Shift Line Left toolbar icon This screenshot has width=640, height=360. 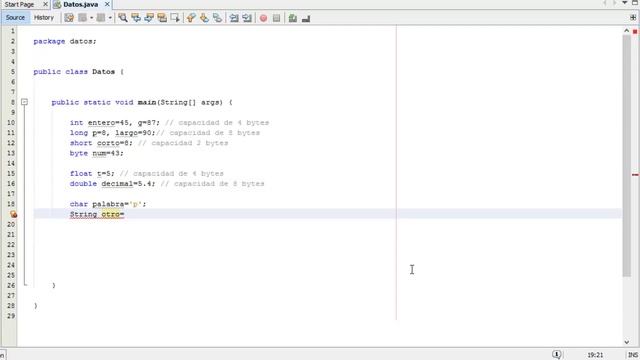(x=234, y=18)
